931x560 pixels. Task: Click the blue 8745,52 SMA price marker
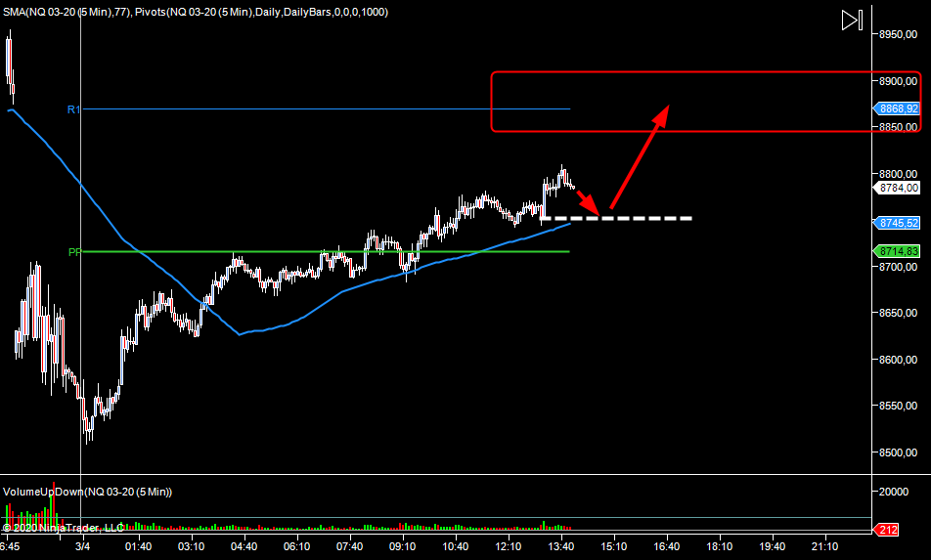898,223
